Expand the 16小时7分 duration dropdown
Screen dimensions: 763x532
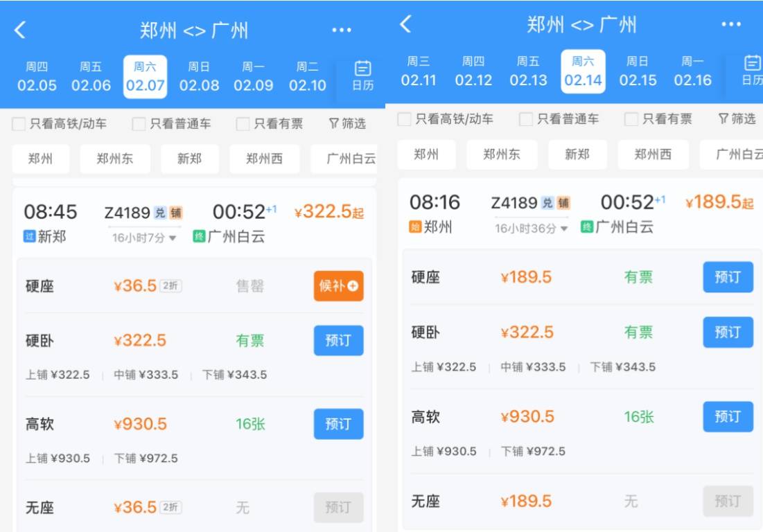[x=144, y=238]
